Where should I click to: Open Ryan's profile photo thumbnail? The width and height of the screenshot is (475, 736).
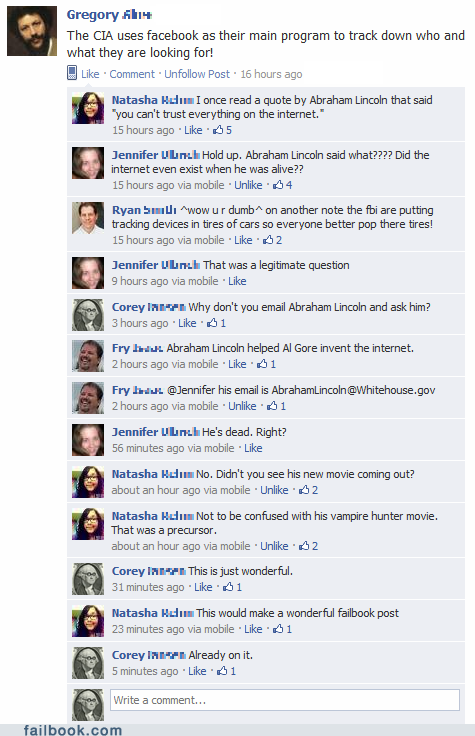click(x=88, y=218)
